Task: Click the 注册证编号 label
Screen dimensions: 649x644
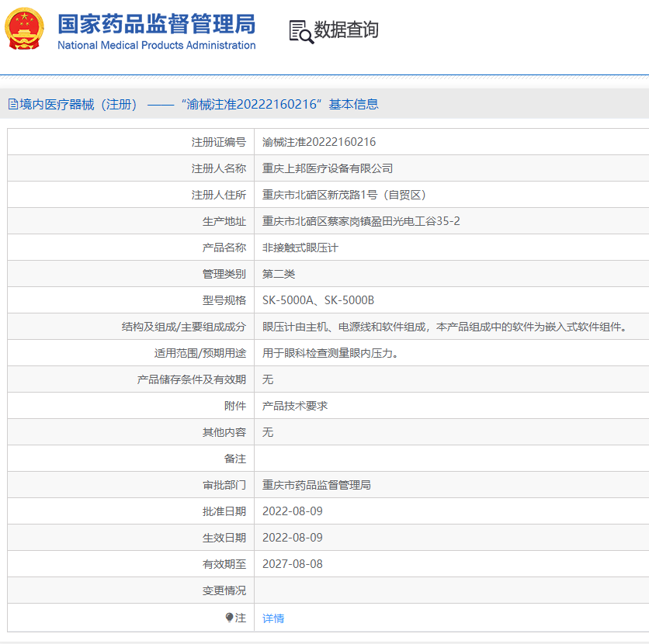Action: point(219,142)
